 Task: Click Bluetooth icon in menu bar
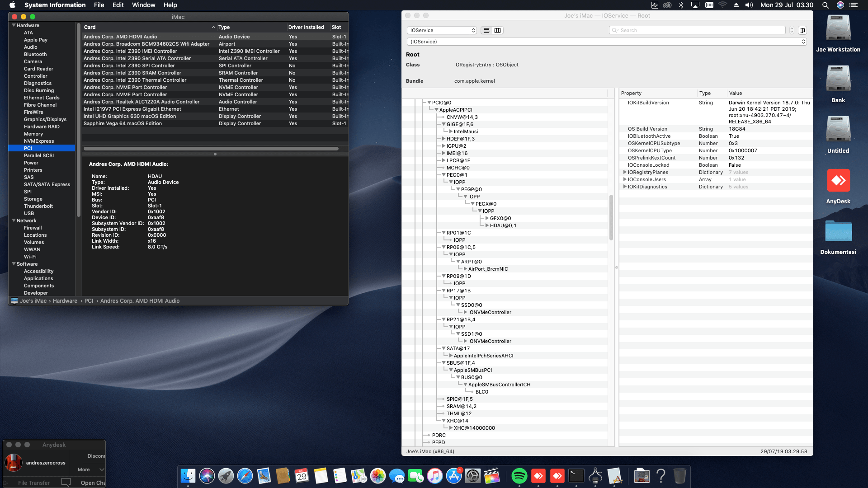coord(681,5)
